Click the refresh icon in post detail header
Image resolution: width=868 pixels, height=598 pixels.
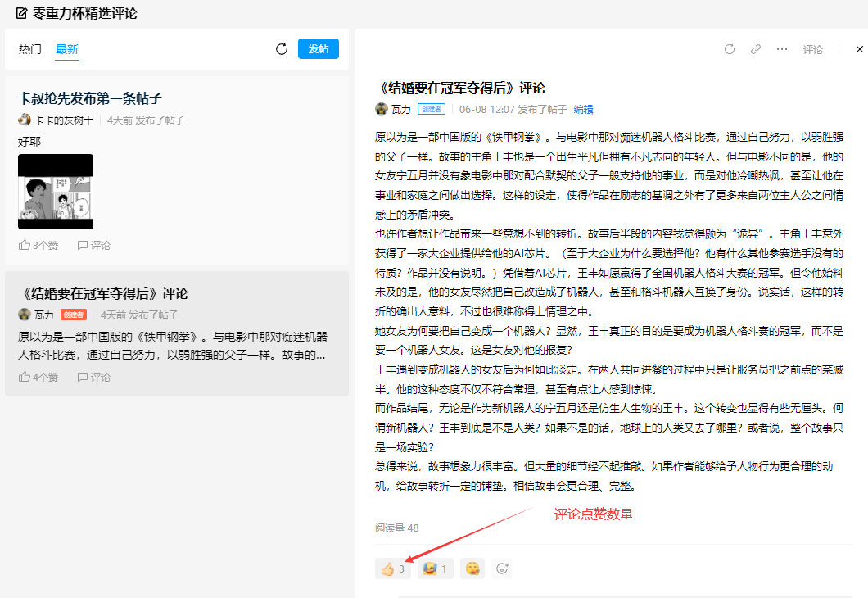(730, 49)
